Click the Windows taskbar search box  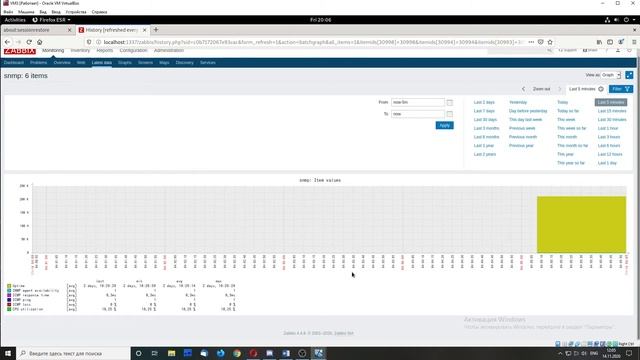pos(73,353)
